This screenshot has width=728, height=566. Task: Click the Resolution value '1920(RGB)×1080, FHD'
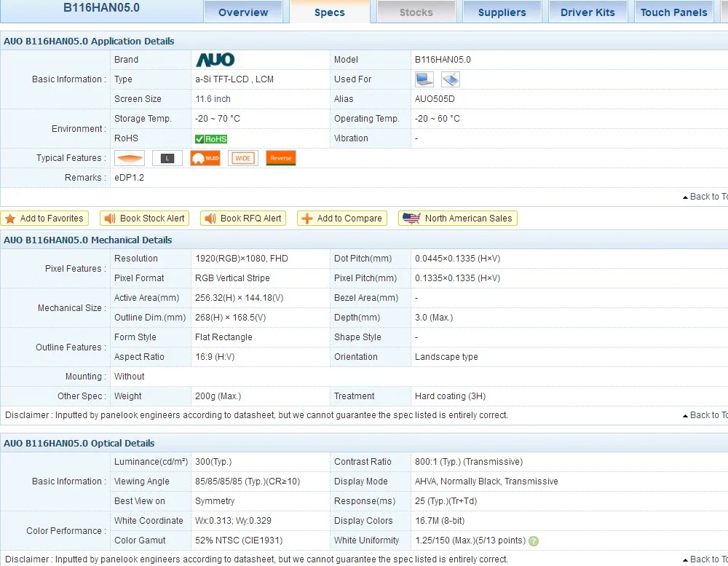242,259
